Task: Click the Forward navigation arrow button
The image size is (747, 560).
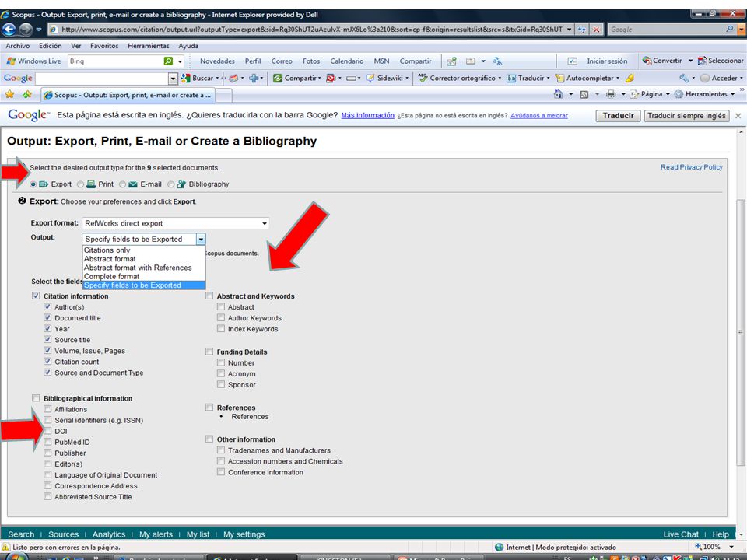Action: [26, 30]
